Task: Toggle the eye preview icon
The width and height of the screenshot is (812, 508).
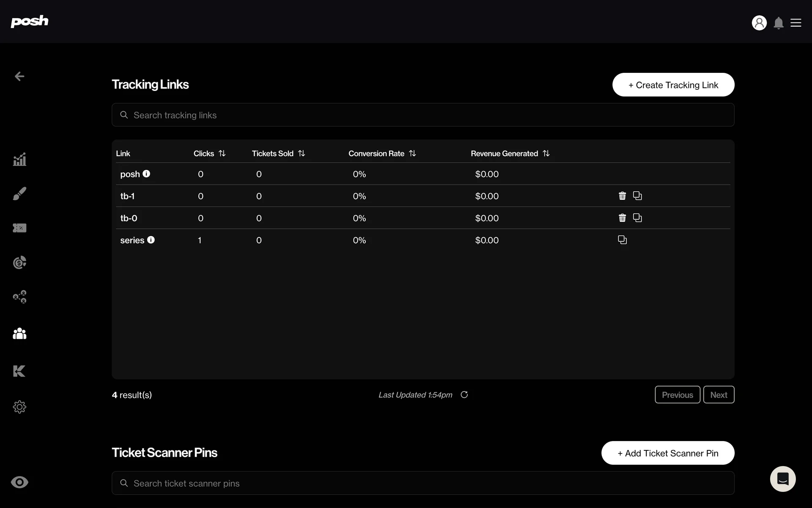Action: pos(19,482)
